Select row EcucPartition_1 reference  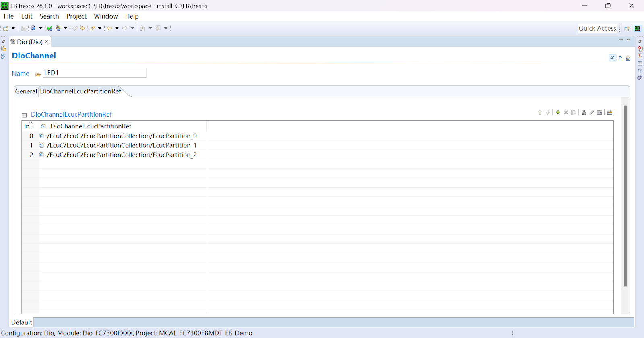pos(122,145)
